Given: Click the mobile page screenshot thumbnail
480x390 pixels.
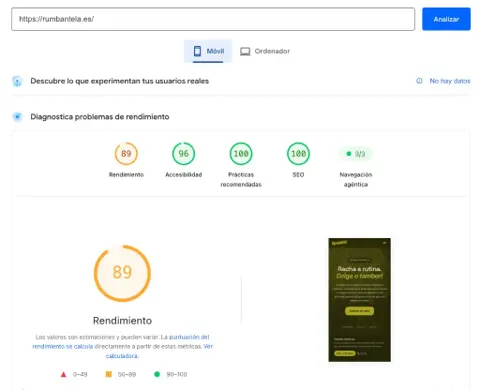Looking at the screenshot, I should point(359,300).
